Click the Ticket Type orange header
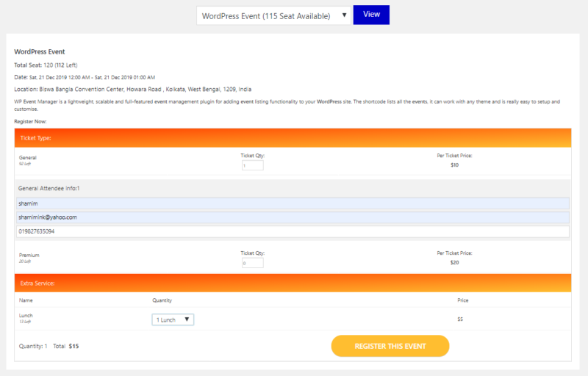This screenshot has width=588, height=376. (x=293, y=138)
